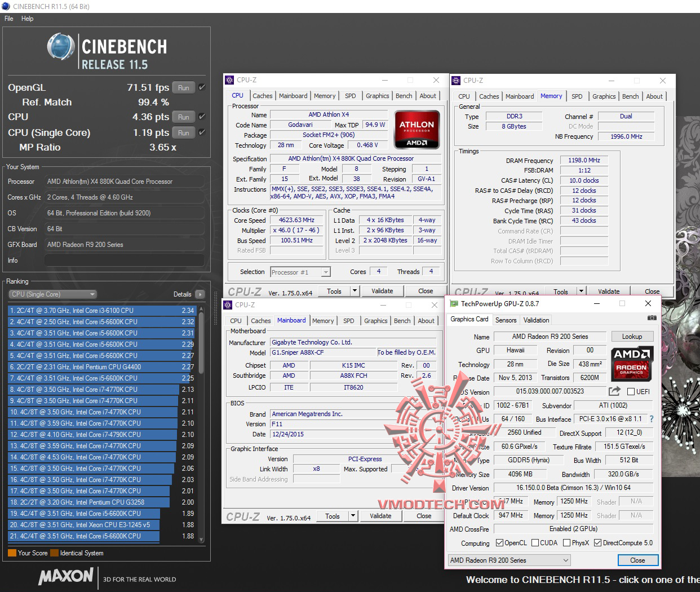
Task: Click Validate in CPU-Z Mainboard window
Action: (380, 516)
